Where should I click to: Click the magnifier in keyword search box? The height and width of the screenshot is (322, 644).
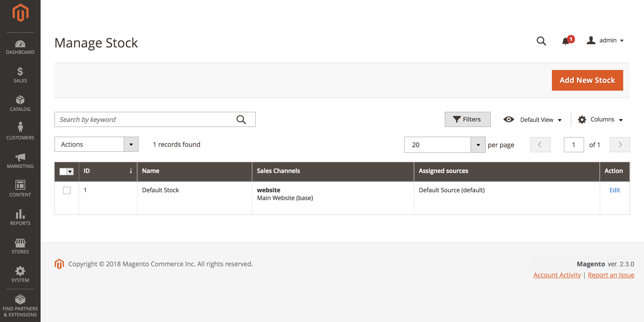[x=241, y=120]
